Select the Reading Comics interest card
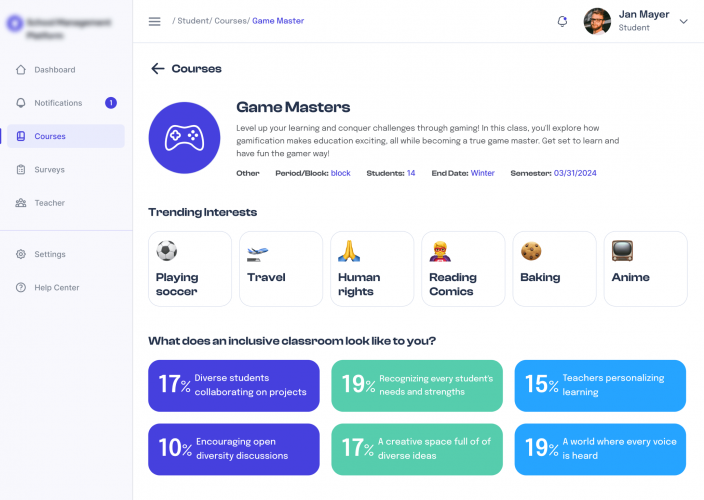The image size is (704, 500). tap(463, 269)
